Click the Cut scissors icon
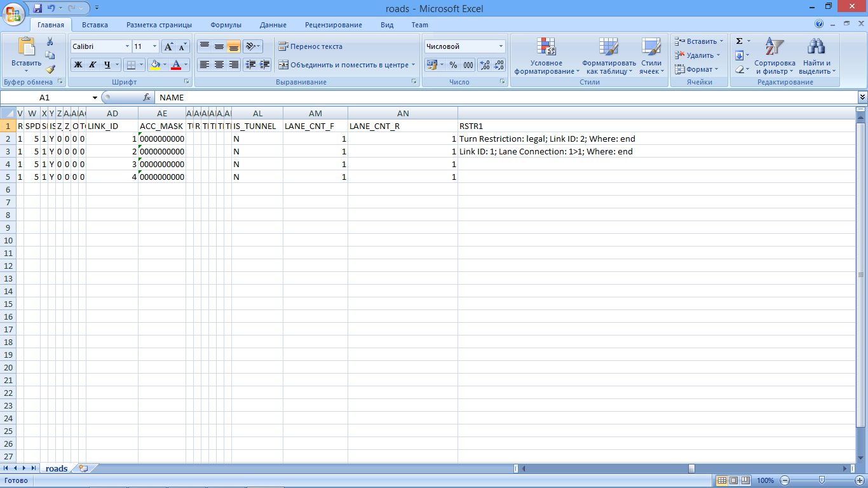The width and height of the screenshot is (868, 488). pos(50,41)
